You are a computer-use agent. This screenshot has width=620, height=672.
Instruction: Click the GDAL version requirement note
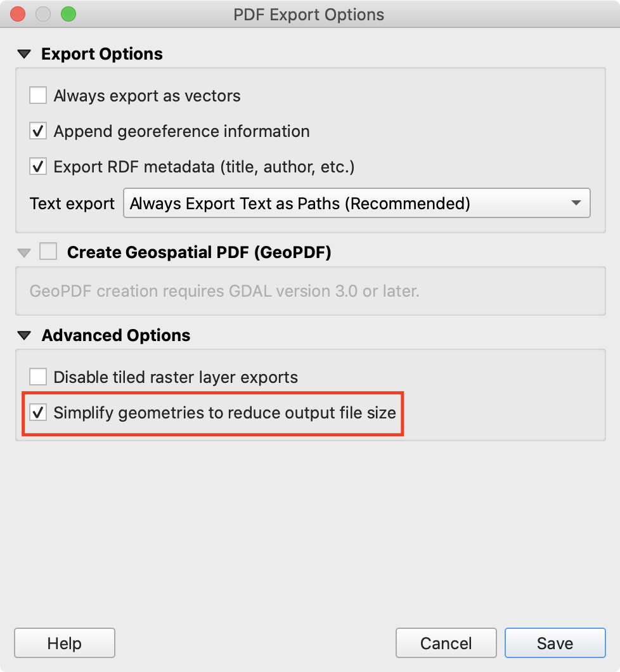[x=224, y=292]
